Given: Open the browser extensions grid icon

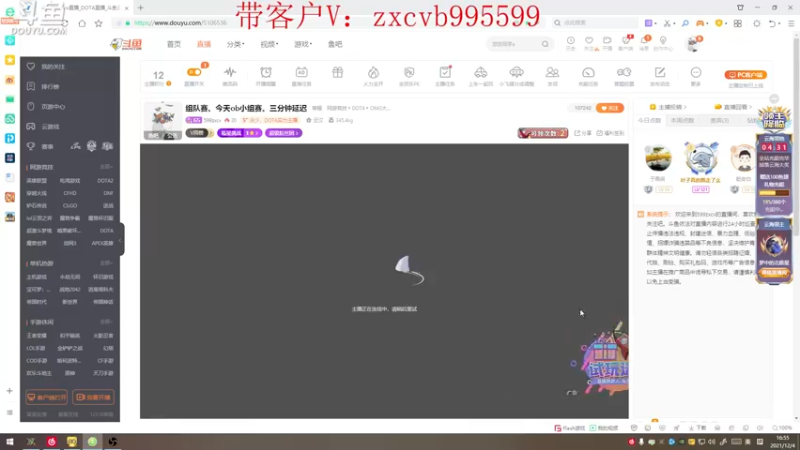Looking at the screenshot, I should coord(738,23).
